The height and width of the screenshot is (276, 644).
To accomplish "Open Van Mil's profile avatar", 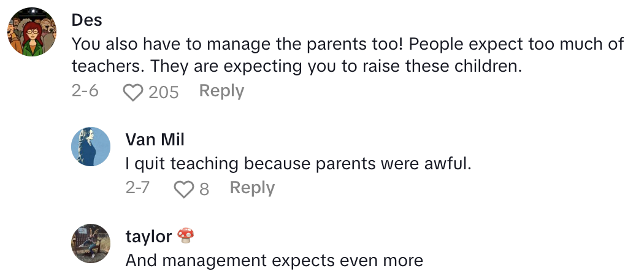I will point(91,147).
